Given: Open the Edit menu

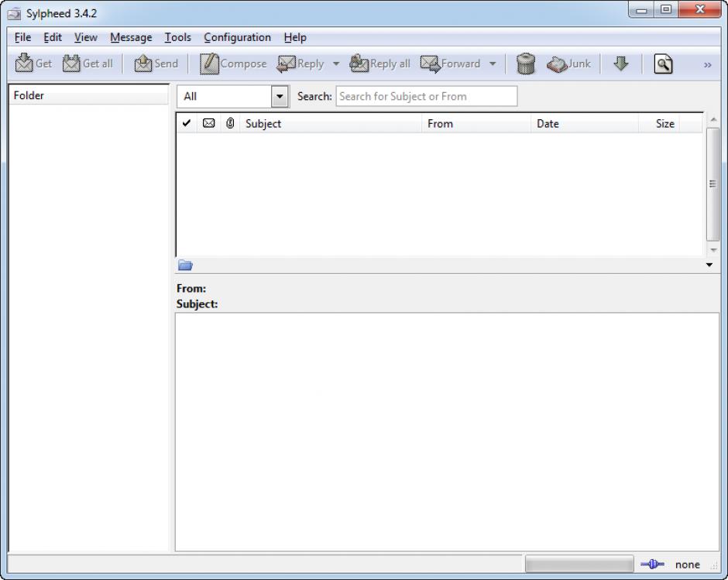Looking at the screenshot, I should click(x=53, y=37).
